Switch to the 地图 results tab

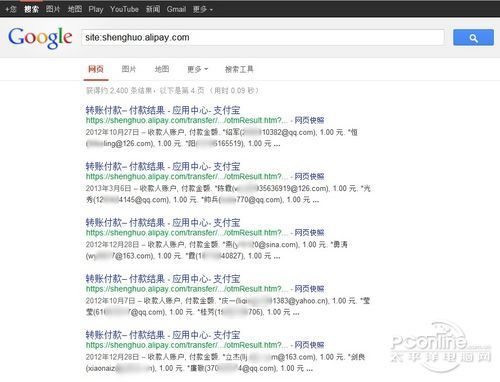[x=162, y=69]
